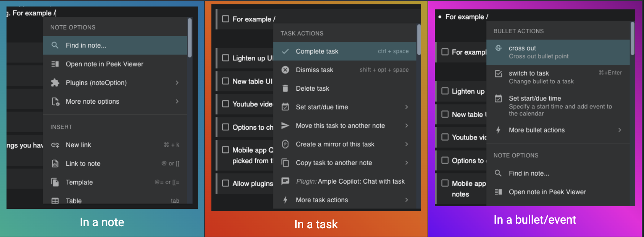Click the Create a mirror of this task icon
Screen dimensions: 644x237
[285, 144]
